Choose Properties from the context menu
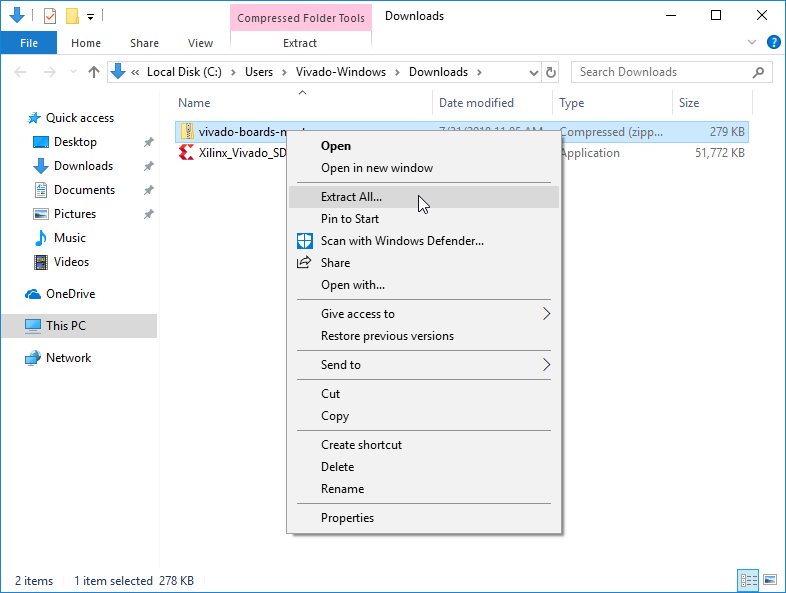The height and width of the screenshot is (593, 786). (424, 518)
